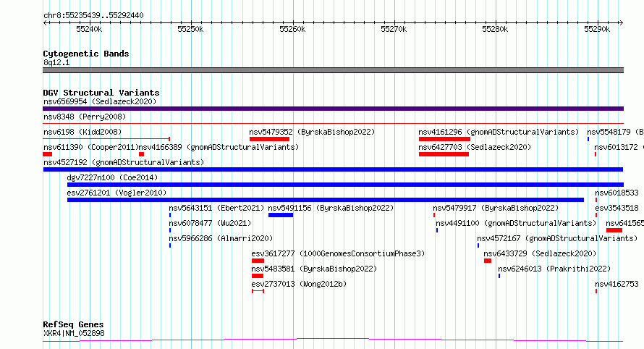Open nsv5479917 (ByrskaBishop2022) label
The width and height of the screenshot is (644, 349).
pyautogui.click(x=496, y=208)
